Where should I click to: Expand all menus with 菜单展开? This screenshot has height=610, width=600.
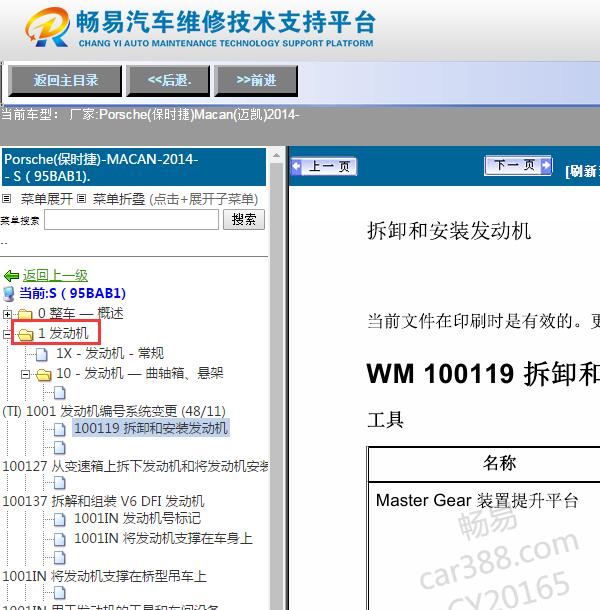pos(46,199)
